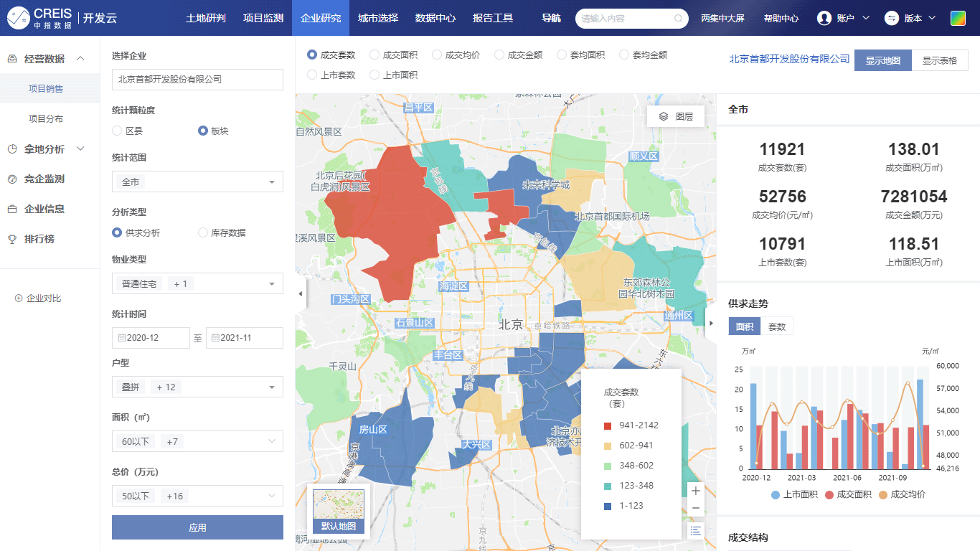
Task: Click the 选择企业 company input field
Action: click(197, 80)
